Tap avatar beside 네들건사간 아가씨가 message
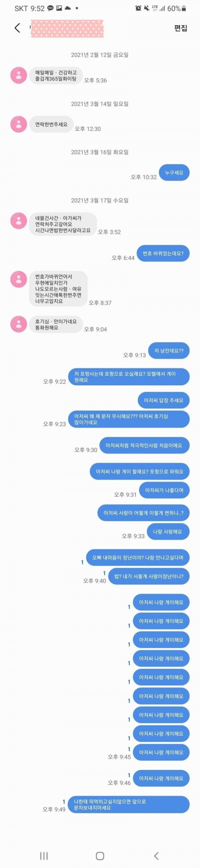This screenshot has height=868, width=200. [19, 221]
